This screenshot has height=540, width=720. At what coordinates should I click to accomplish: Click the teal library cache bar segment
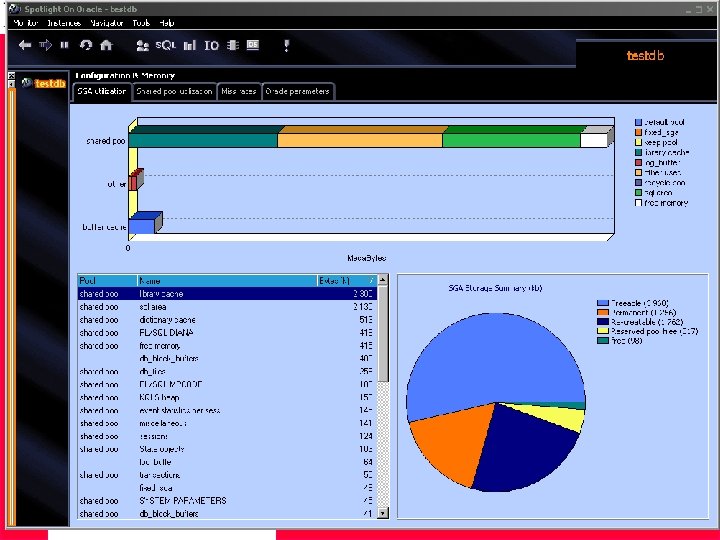(203, 141)
